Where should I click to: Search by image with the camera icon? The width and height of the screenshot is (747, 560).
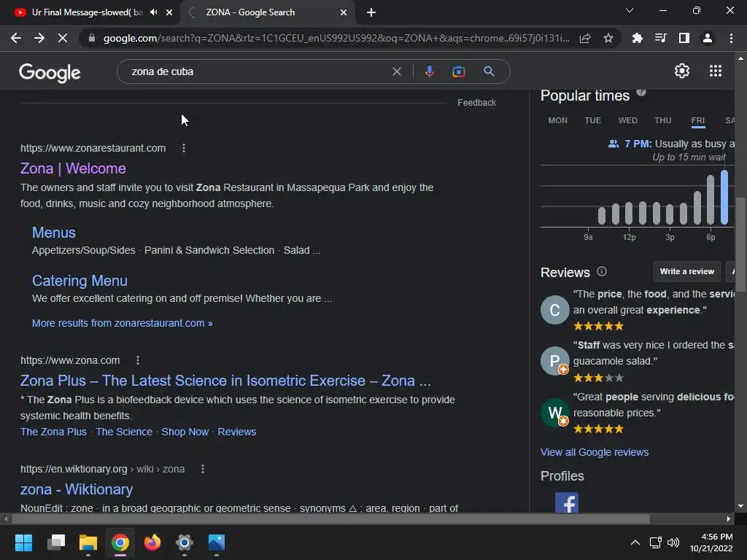(458, 71)
